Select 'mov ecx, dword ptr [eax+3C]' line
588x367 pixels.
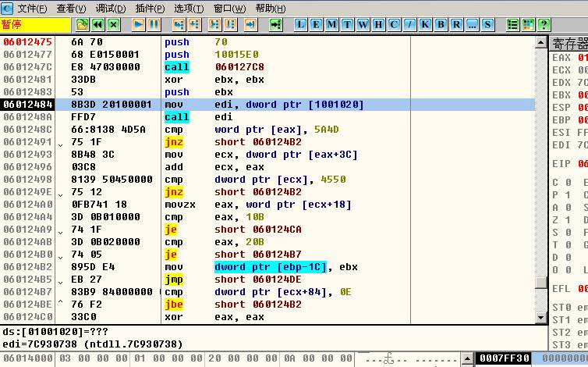click(x=261, y=155)
